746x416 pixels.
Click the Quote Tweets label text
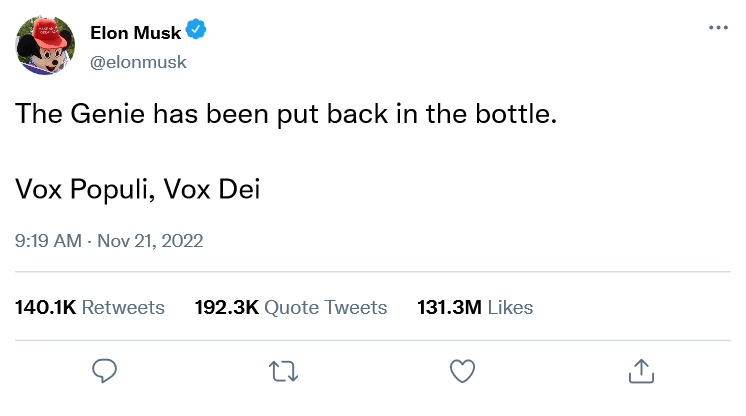click(325, 307)
